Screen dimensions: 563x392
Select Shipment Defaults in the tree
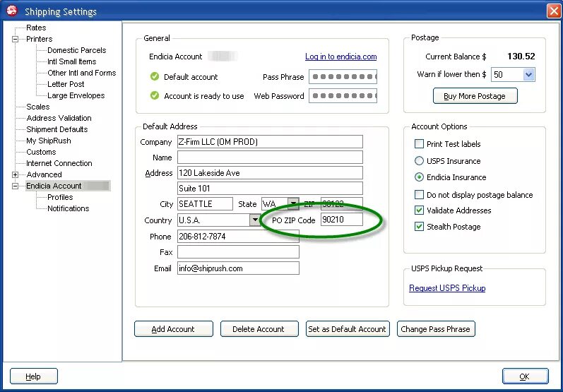(57, 129)
